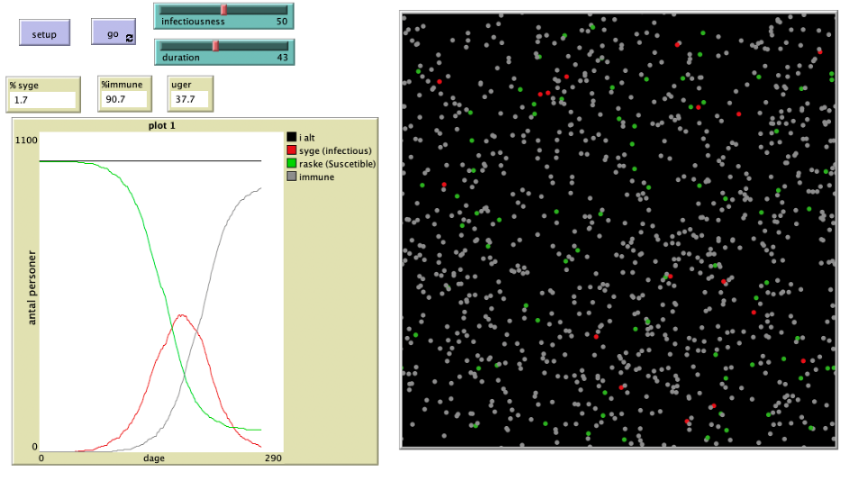The height and width of the screenshot is (481, 868).
Task: Click the peak of the red infection curve
Action: [x=182, y=315]
